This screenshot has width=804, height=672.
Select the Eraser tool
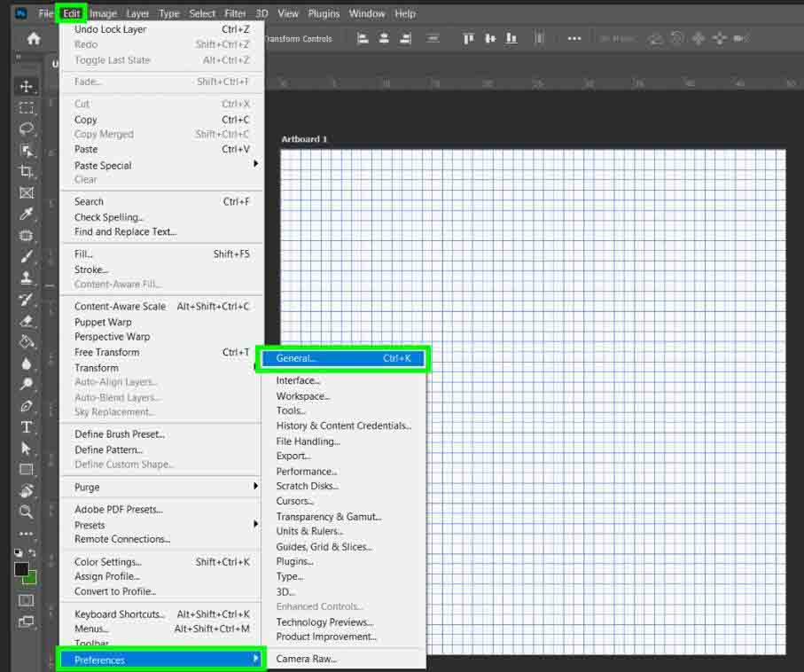27,321
